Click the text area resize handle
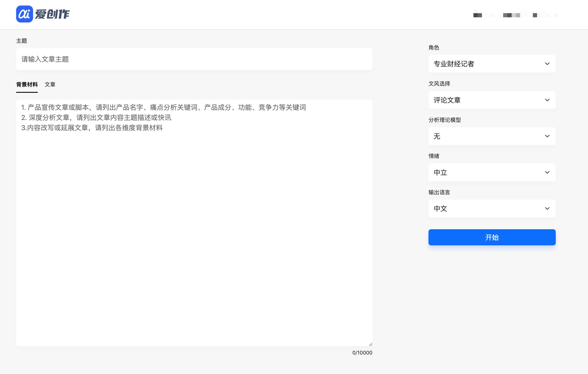Image resolution: width=588 pixels, height=374 pixels. (370, 344)
